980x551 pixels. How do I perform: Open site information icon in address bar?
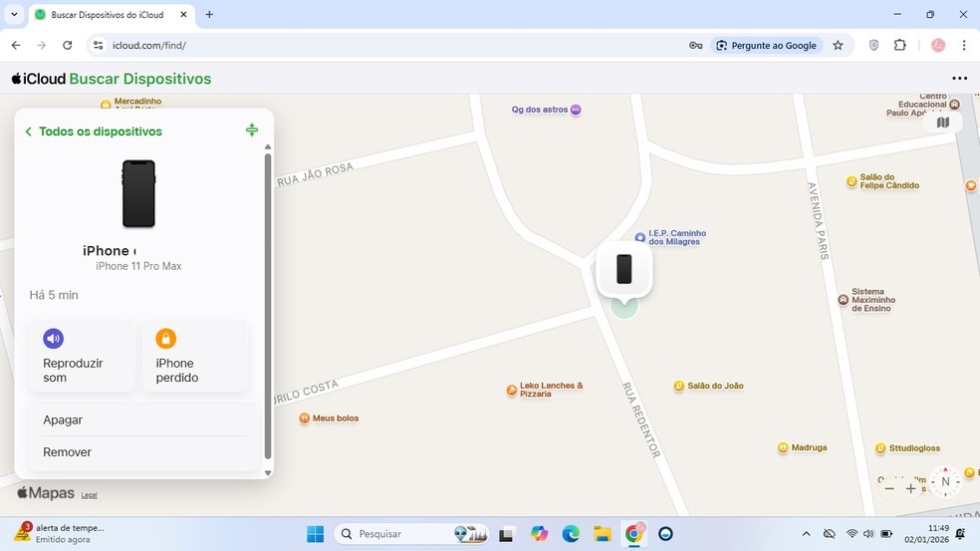99,45
